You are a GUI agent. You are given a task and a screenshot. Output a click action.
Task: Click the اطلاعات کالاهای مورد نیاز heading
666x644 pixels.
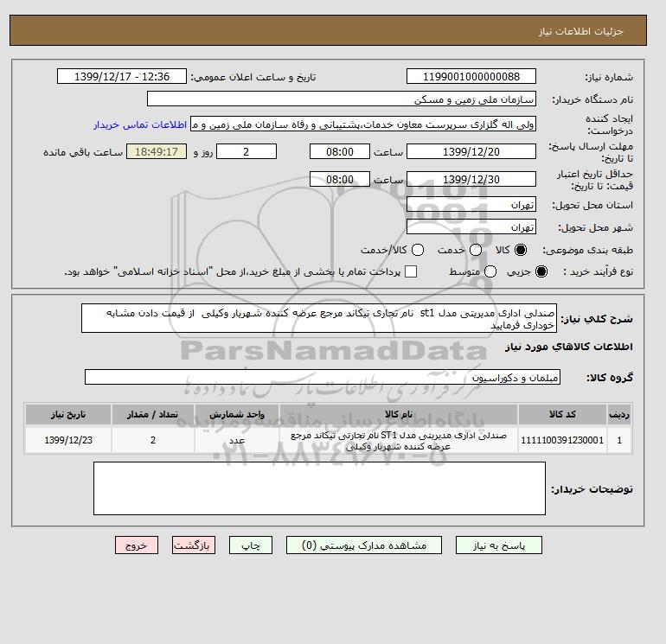569,347
